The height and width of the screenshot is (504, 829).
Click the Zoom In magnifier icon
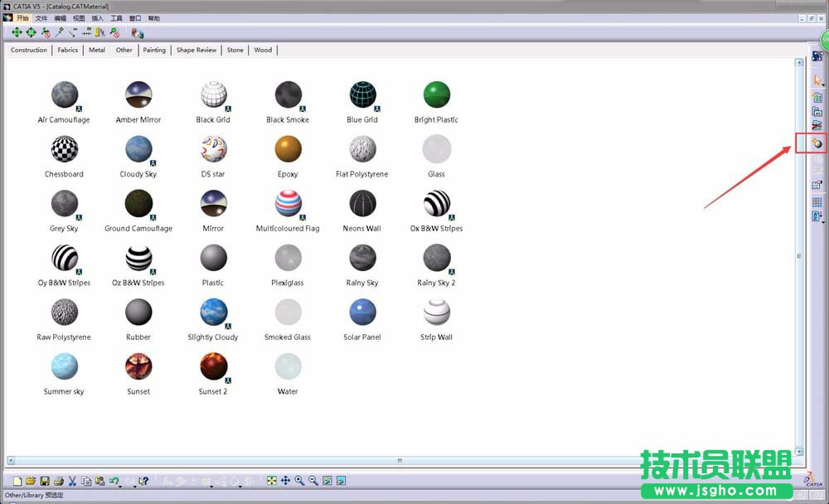(x=299, y=481)
